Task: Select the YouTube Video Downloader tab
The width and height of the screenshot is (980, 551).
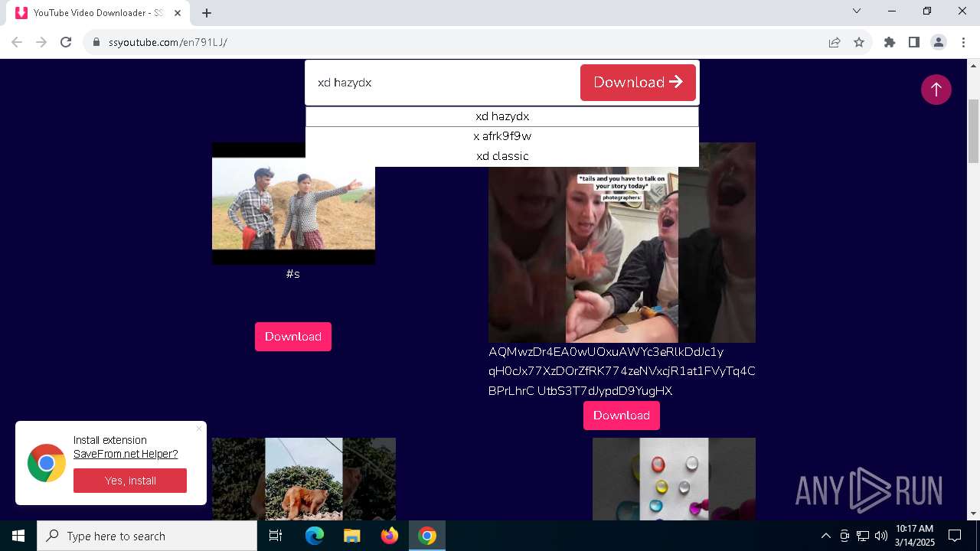Action: (98, 13)
